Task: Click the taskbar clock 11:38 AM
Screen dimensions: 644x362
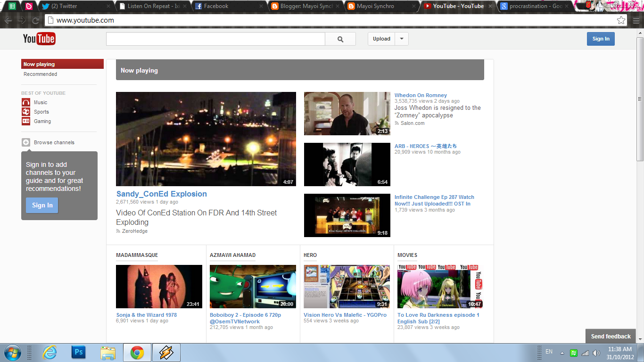Action: pyautogui.click(x=620, y=349)
